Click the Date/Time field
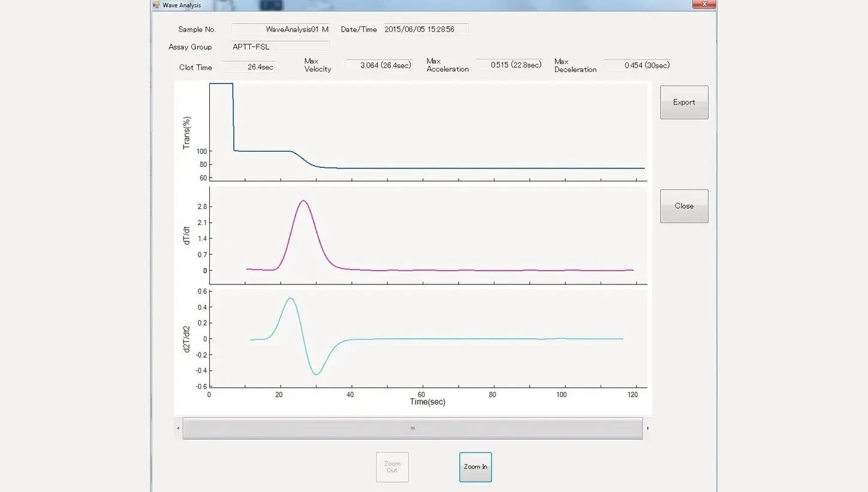This screenshot has width=868, height=492. (426, 29)
